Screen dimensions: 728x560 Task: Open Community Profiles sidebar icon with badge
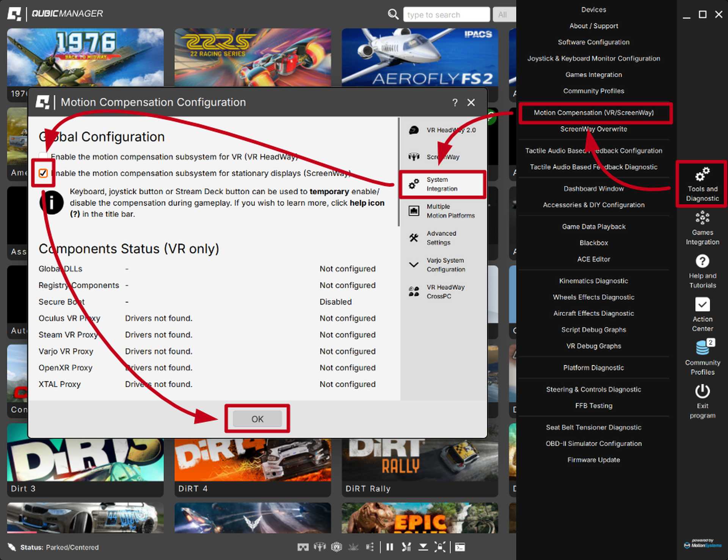point(702,357)
